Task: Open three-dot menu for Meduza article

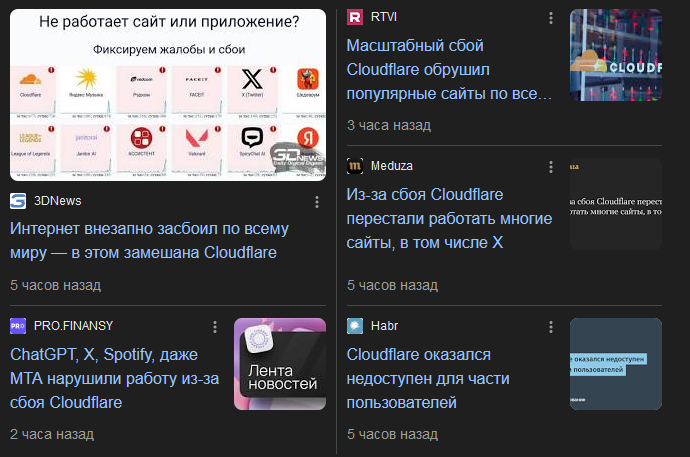Action: [x=551, y=167]
